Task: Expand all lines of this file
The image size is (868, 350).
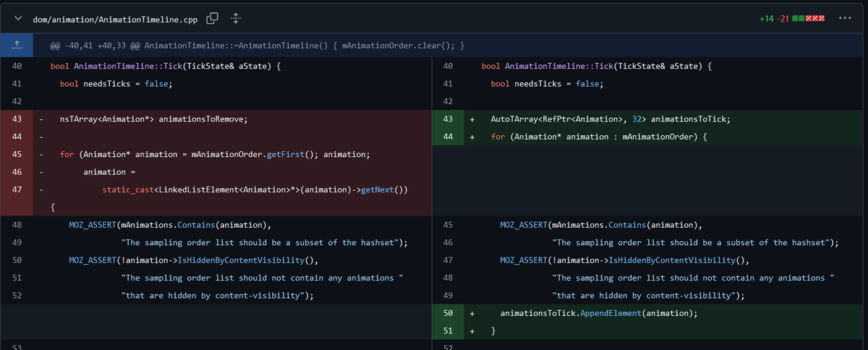Action: (235, 19)
